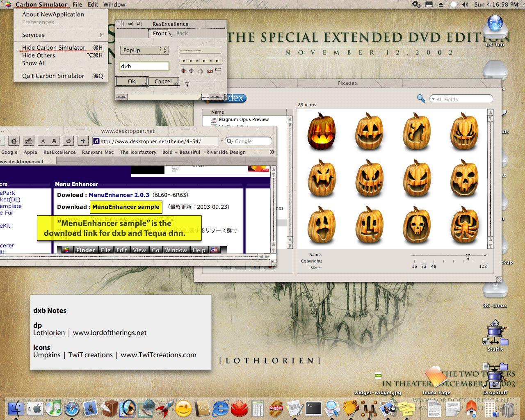Click the browser reload button
525x420 pixels.
(68, 141)
